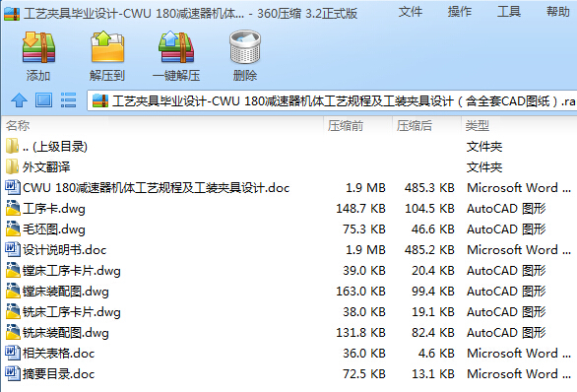Click the 72.5 KB size value
This screenshot has height=392, width=577.
click(364, 373)
